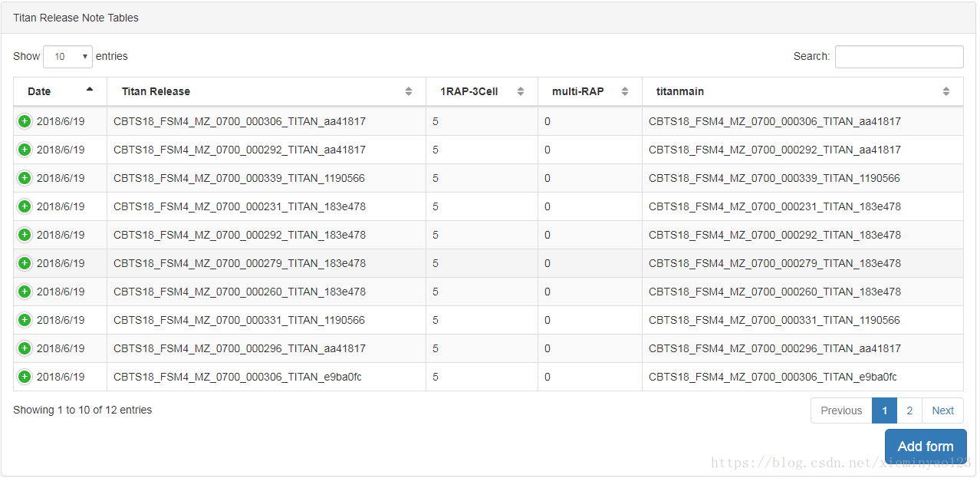Go to page 2 of table
The image size is (980, 478).
[909, 410]
